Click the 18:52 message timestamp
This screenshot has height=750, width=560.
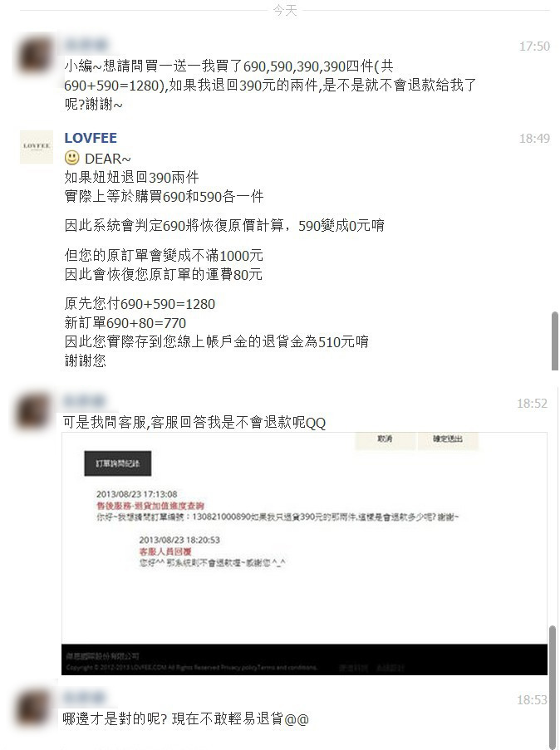coord(532,404)
